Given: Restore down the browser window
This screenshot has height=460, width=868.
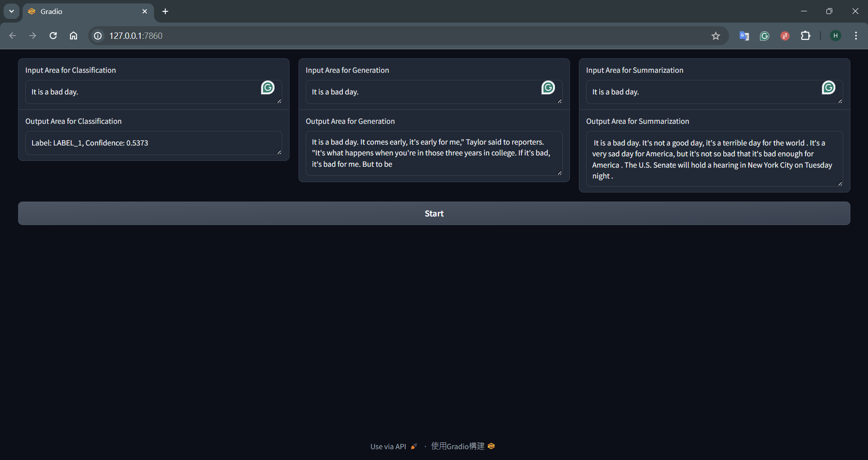Looking at the screenshot, I should (x=829, y=11).
